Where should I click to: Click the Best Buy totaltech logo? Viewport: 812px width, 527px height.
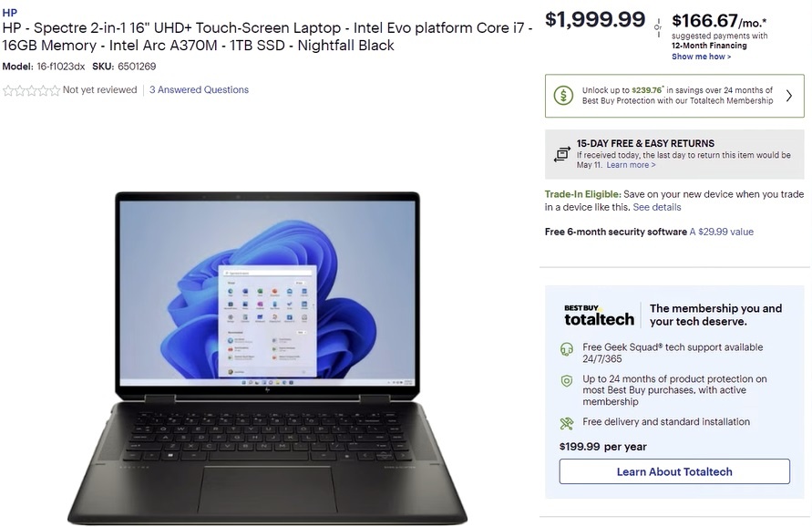point(599,315)
